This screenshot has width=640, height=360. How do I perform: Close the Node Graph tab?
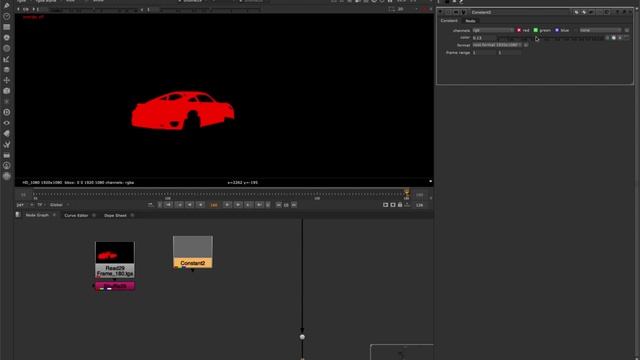click(54, 215)
